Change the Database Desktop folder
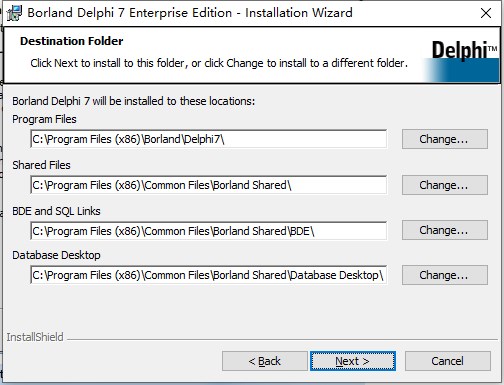The width and height of the screenshot is (504, 385). click(445, 275)
